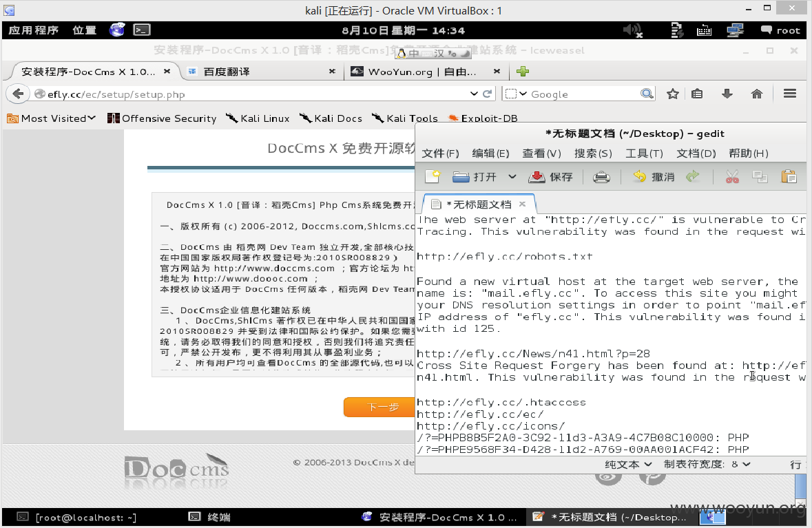Open the Iceweasel hamburger menu
The width and height of the screenshot is (812, 528).
790,94
